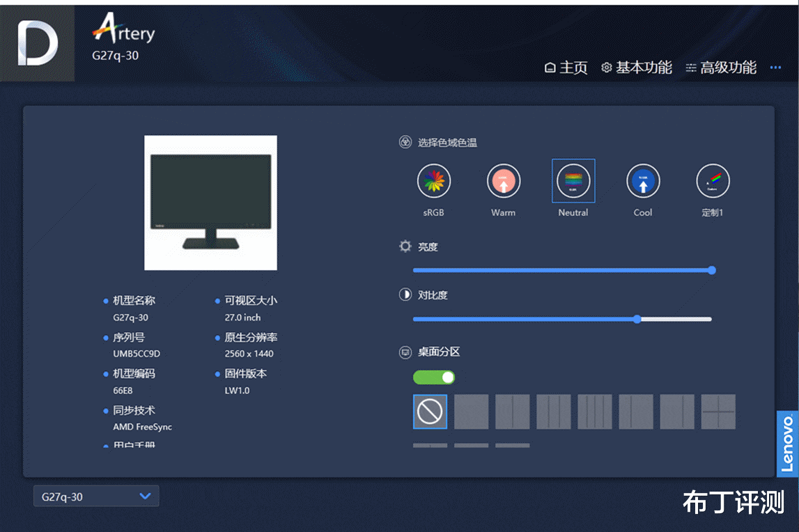Click the Lenovo side tab
Image resolution: width=799 pixels, height=532 pixels.
tap(787, 444)
